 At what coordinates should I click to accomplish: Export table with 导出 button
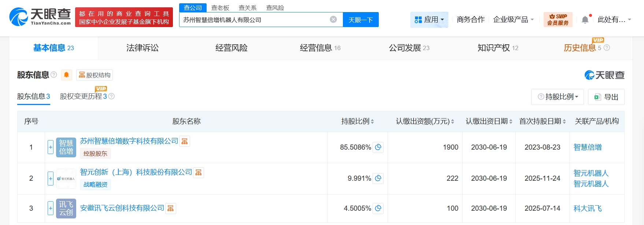[606, 97]
